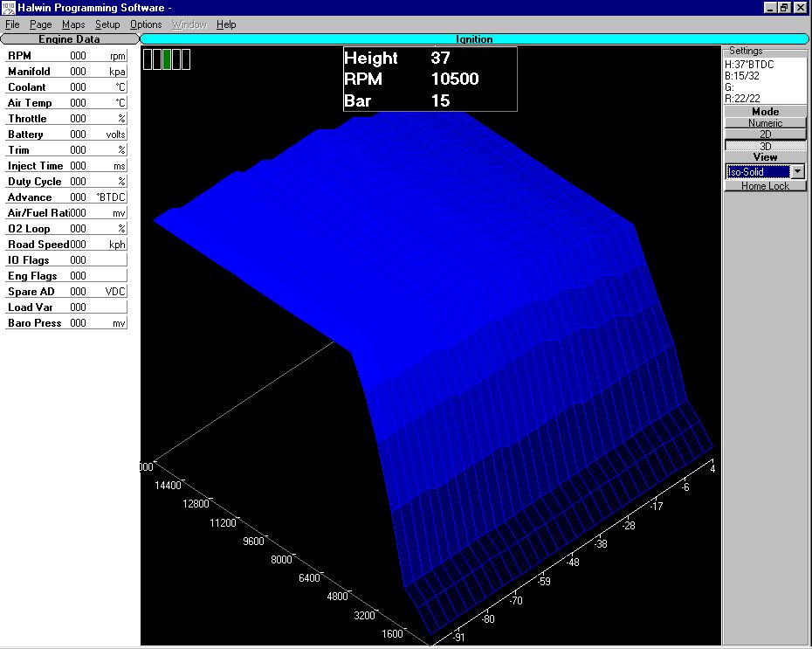This screenshot has width=812, height=649.
Task: Click the Settings readout box
Action: (765, 81)
